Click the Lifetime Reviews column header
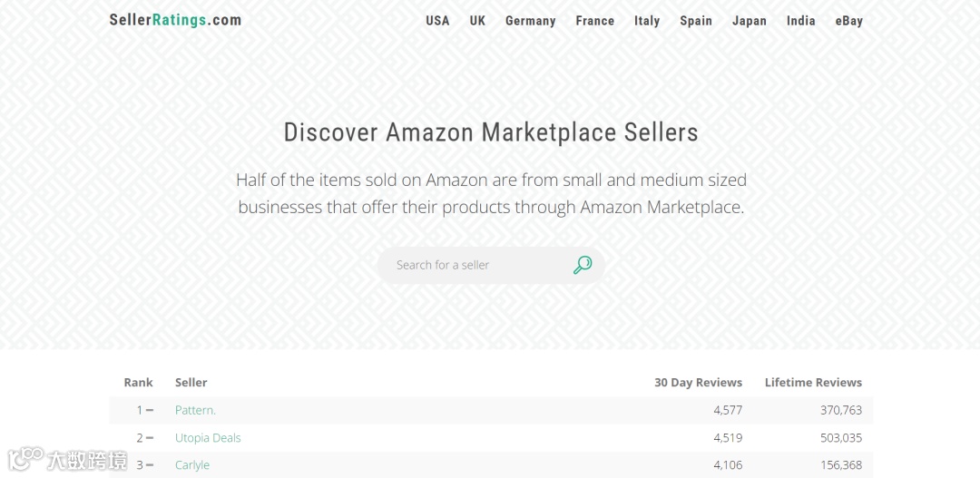980x478 pixels. [813, 382]
